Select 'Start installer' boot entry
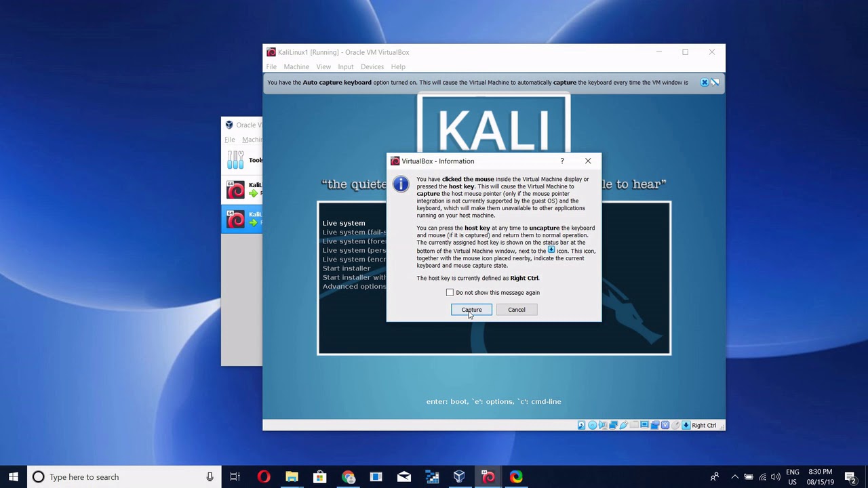 coord(347,268)
